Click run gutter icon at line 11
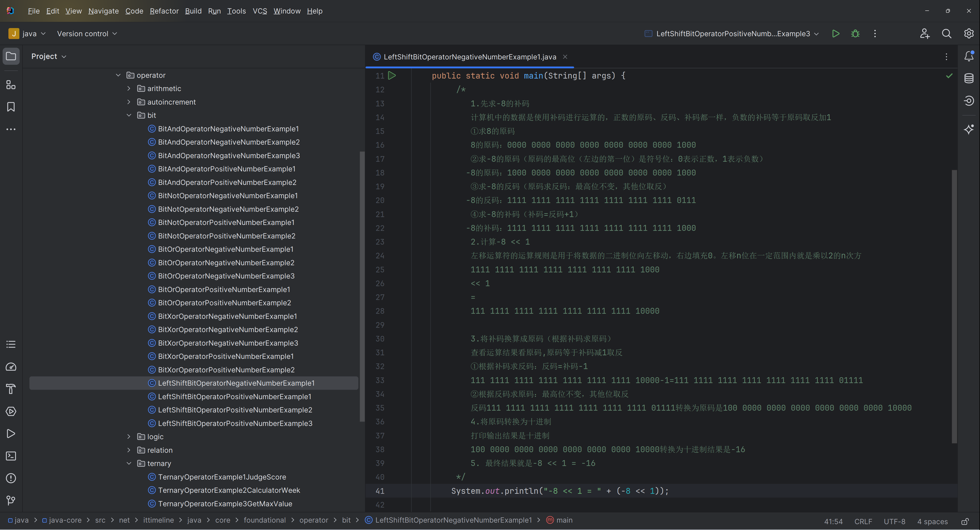The height and width of the screenshot is (530, 980). 392,75
